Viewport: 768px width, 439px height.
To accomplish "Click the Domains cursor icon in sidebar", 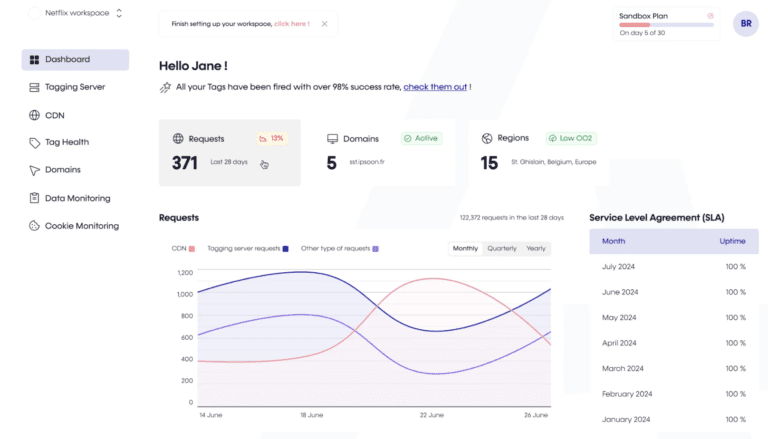I will pos(34,170).
